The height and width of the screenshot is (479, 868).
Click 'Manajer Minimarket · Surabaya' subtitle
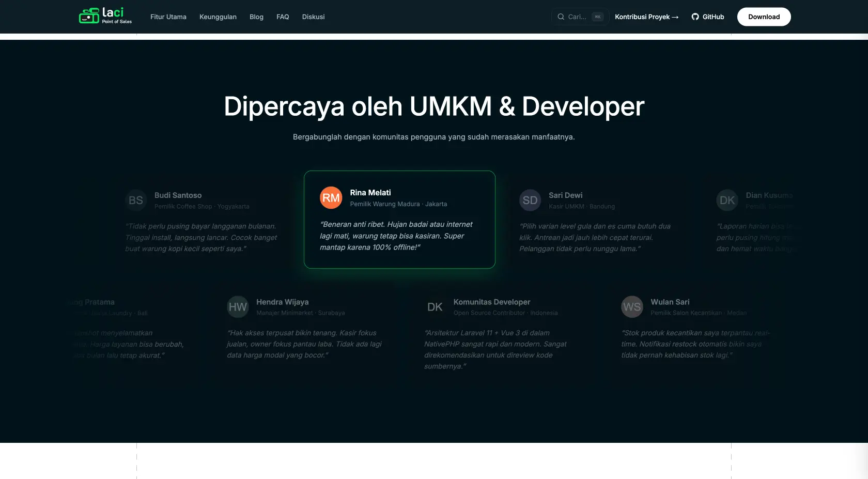(x=301, y=313)
